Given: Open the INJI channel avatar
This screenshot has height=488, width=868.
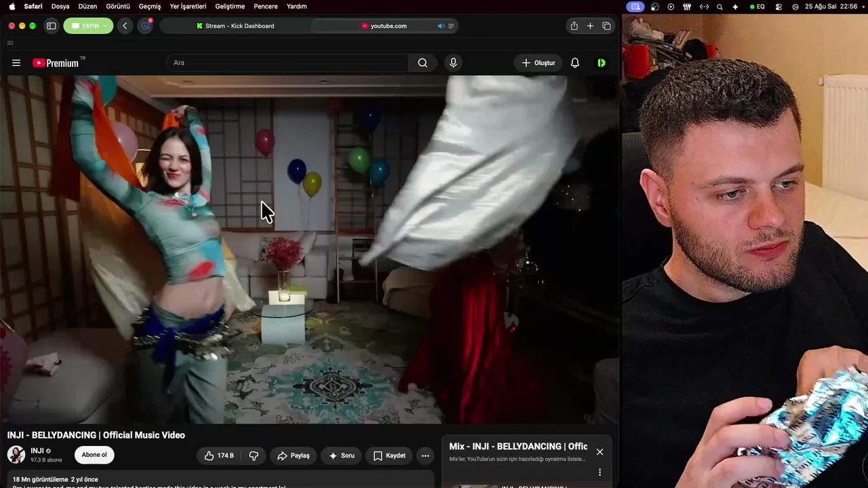Looking at the screenshot, I should tap(16, 455).
